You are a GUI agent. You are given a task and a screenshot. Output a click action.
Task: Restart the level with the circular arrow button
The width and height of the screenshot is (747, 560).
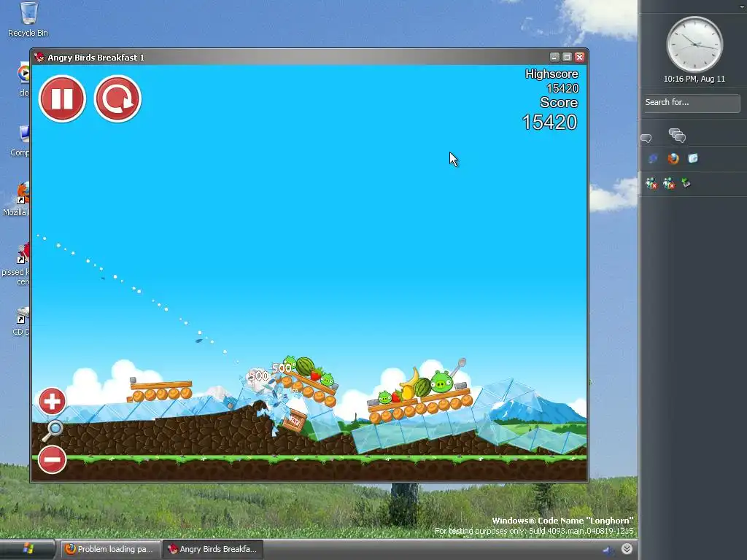click(117, 98)
